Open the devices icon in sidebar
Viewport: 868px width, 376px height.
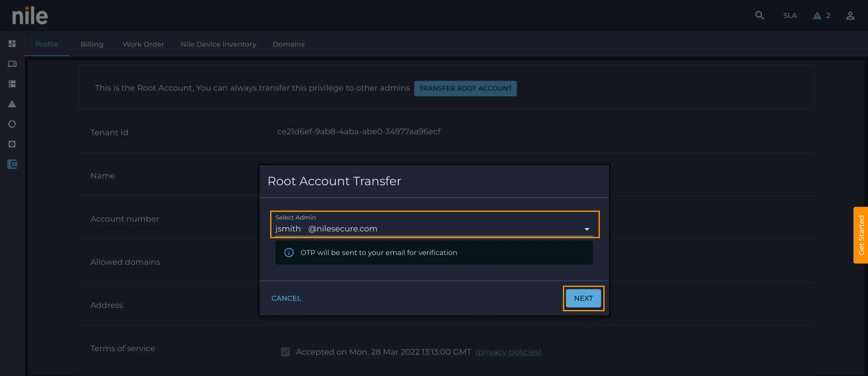[12, 64]
